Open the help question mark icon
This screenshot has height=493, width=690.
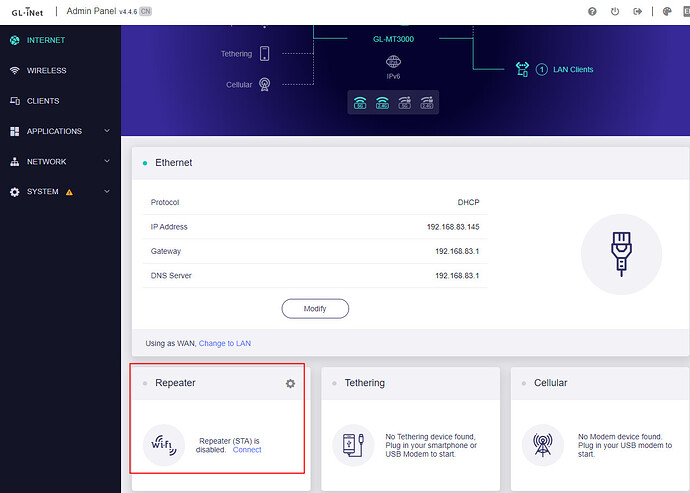[593, 12]
